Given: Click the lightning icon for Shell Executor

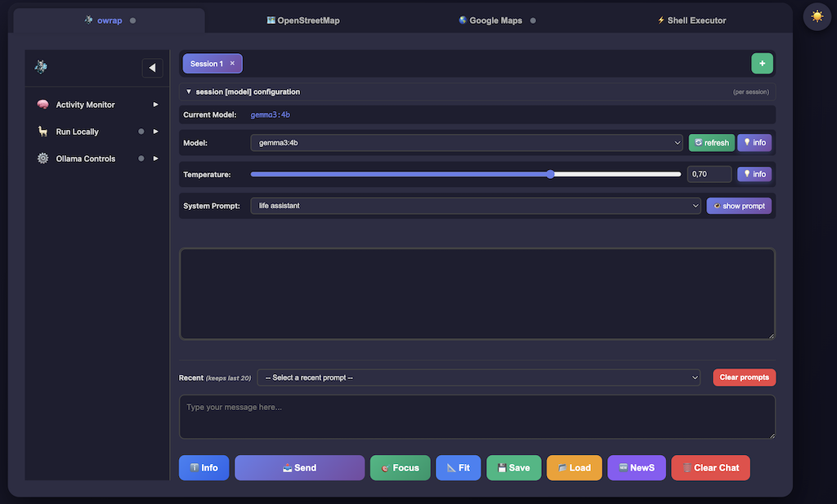Looking at the screenshot, I should pos(660,20).
